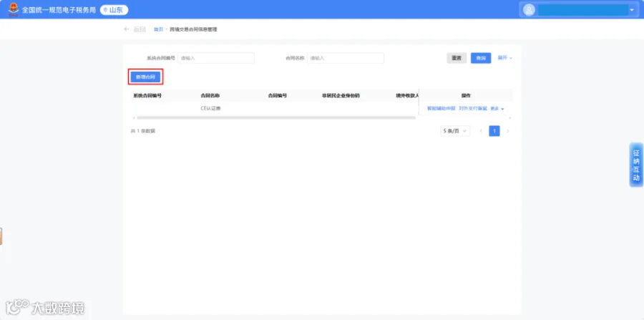Go to next page arrow
This screenshot has height=320, width=644.
click(x=508, y=131)
